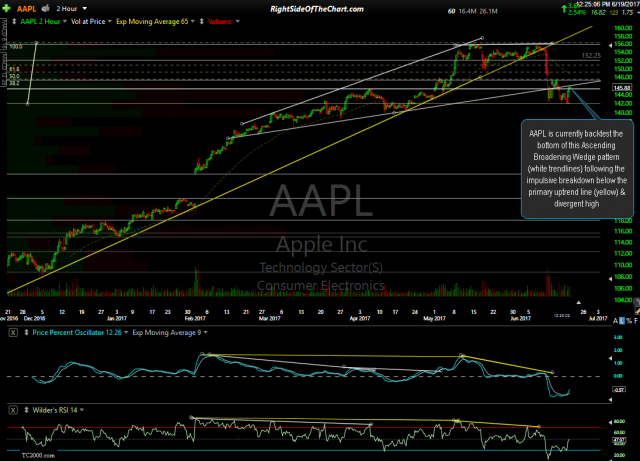This screenshot has width=640, height=461.
Task: Click the RSI current value label
Action: pyautogui.click(x=618, y=440)
